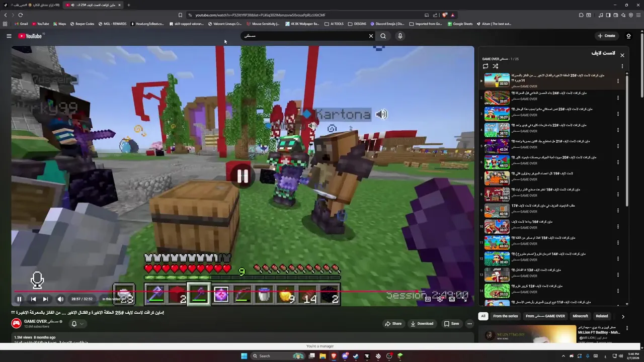
Task: Open more actions menu below video
Action: click(x=469, y=324)
